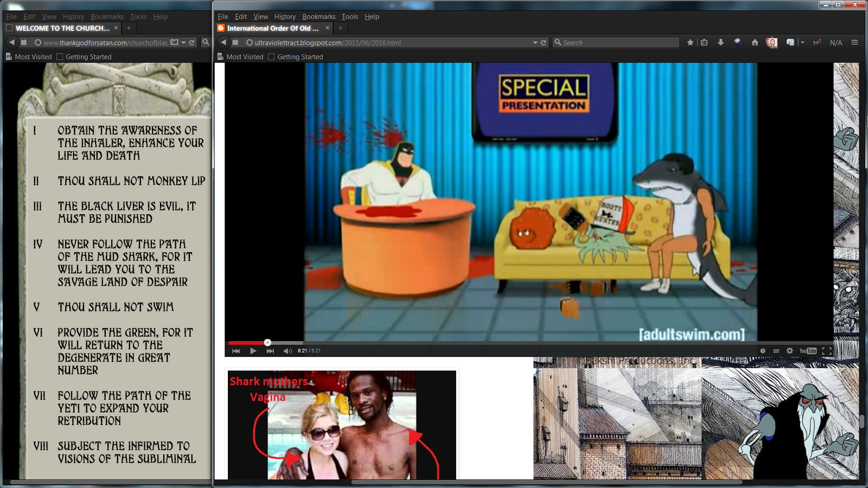
Task: Click the portrait avatar toolbar icon
Action: [771, 42]
